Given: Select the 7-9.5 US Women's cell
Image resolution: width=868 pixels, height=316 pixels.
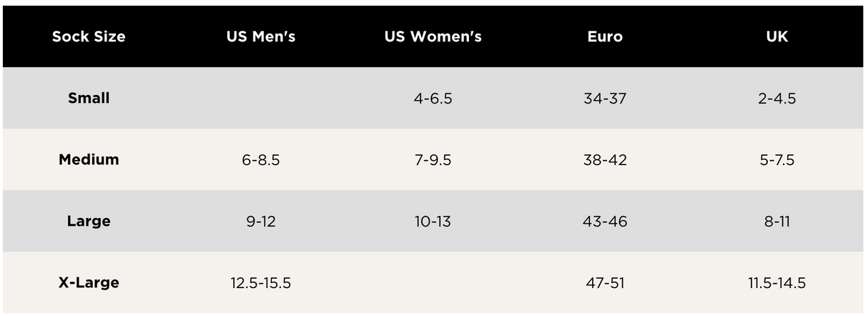Looking at the screenshot, I should (433, 160).
